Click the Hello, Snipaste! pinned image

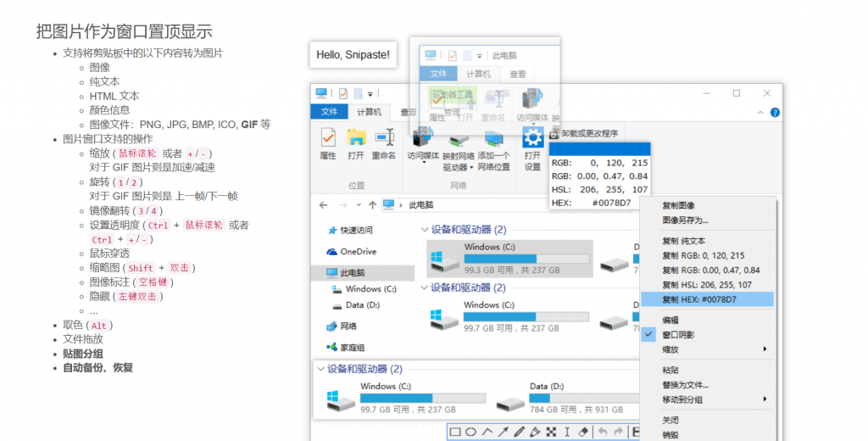(x=353, y=55)
